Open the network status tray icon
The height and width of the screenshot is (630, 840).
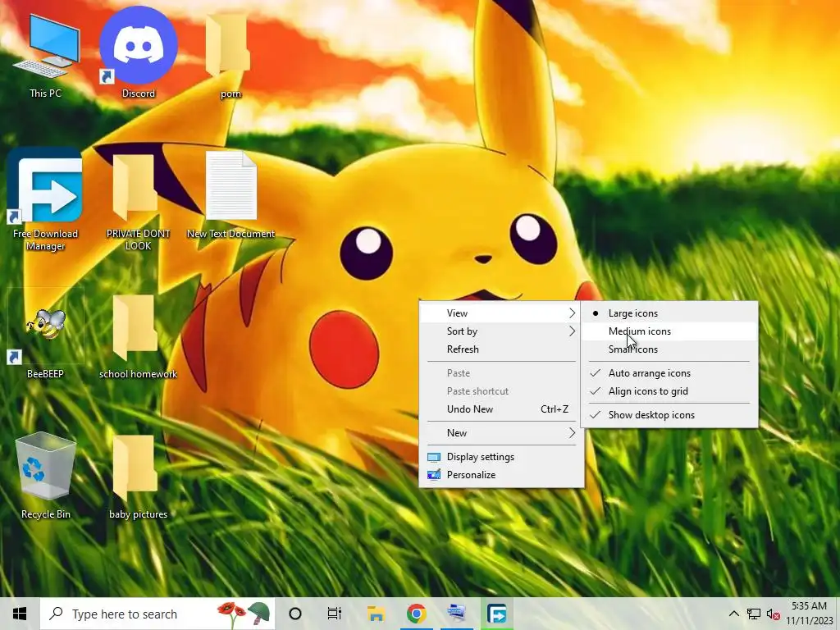click(754, 614)
